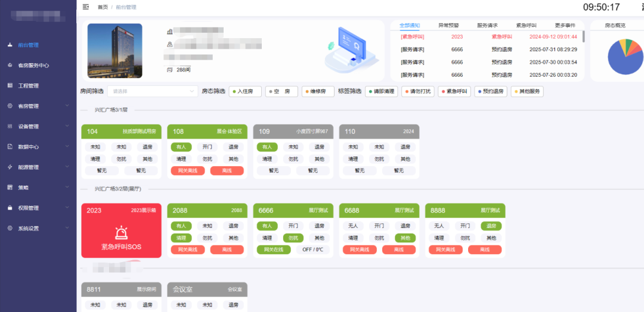Click the 紧急呼叫SOS alarm icon in room 2023

121,232
